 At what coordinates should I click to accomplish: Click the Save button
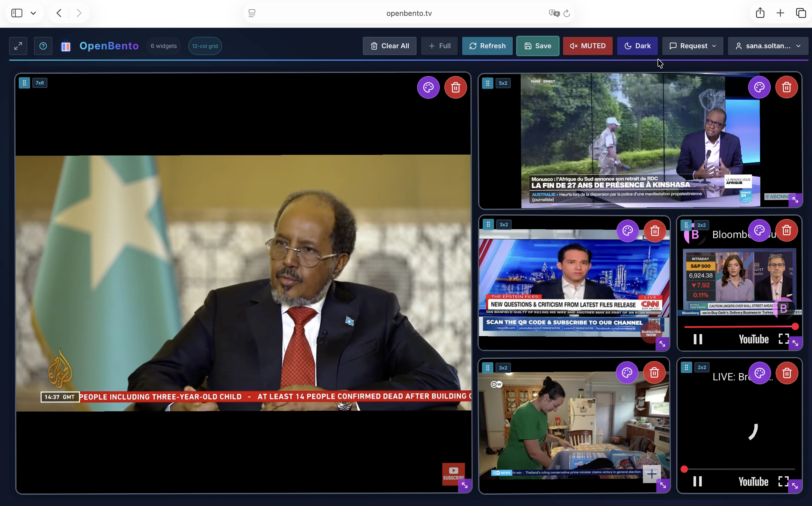point(537,46)
